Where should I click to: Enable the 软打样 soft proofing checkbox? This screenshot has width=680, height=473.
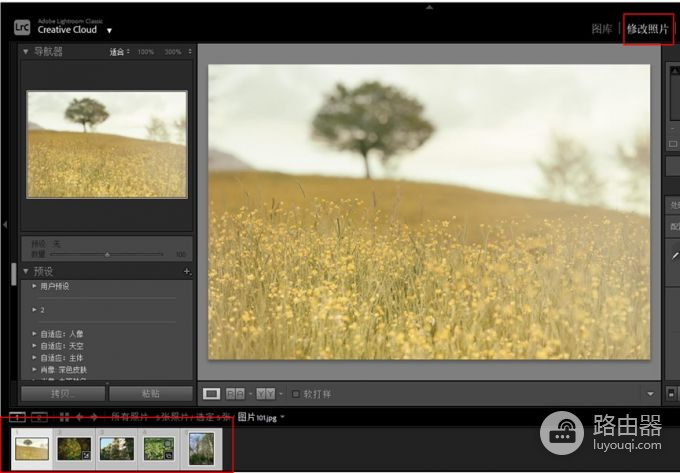point(296,394)
